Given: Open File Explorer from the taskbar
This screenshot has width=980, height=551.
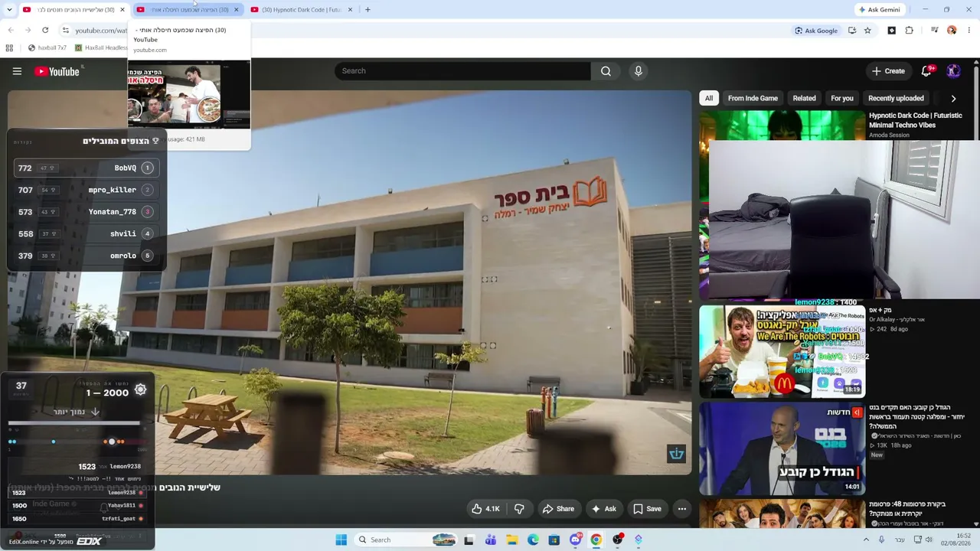Looking at the screenshot, I should [x=512, y=540].
